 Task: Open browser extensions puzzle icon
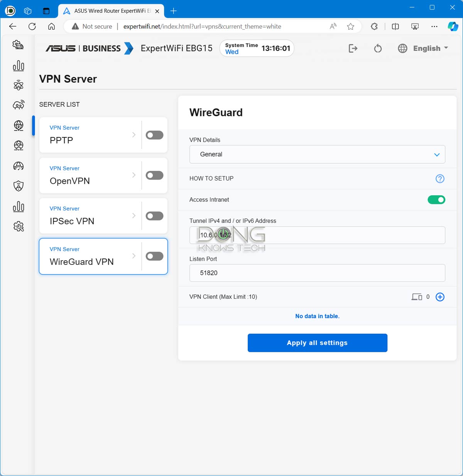click(374, 26)
